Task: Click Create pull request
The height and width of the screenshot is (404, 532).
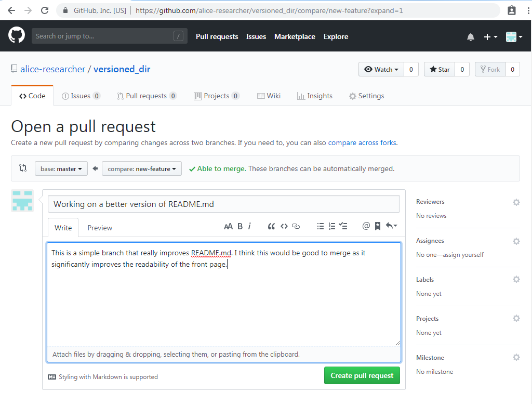Action: click(362, 375)
